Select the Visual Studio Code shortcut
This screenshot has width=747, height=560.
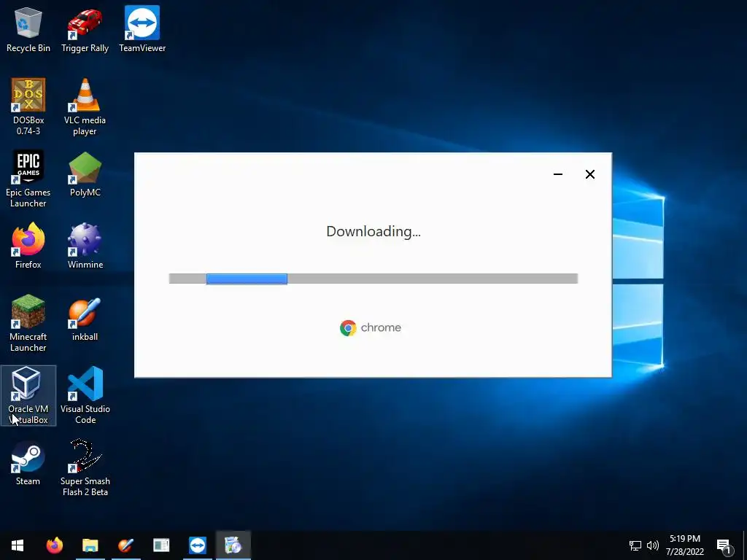click(85, 396)
